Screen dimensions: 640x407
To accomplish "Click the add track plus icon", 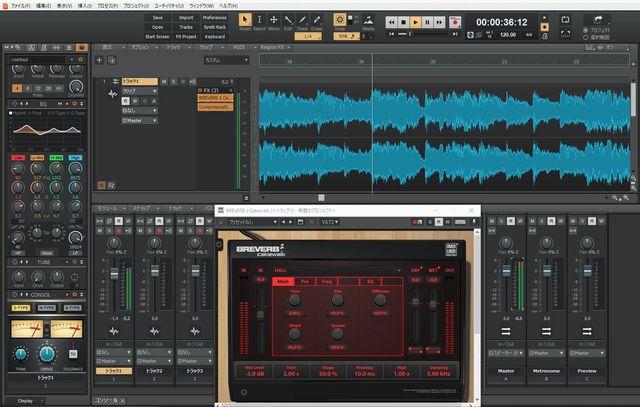I will tap(99, 60).
